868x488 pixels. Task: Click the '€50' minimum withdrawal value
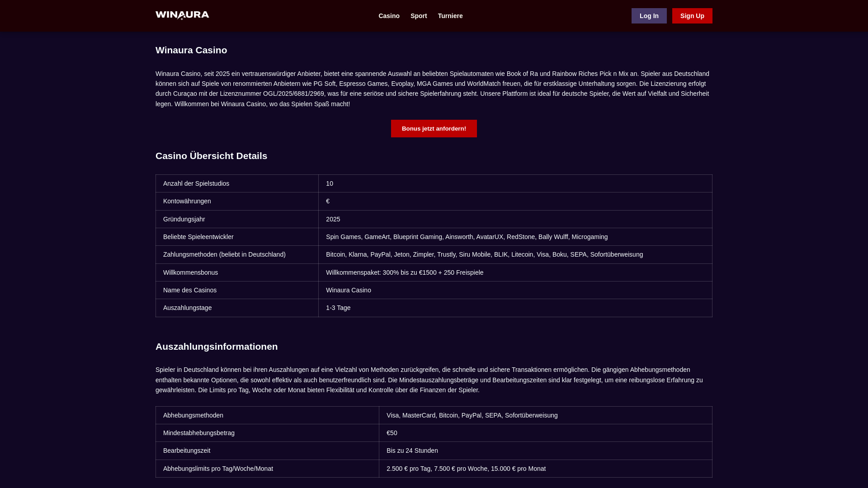tap(546, 433)
